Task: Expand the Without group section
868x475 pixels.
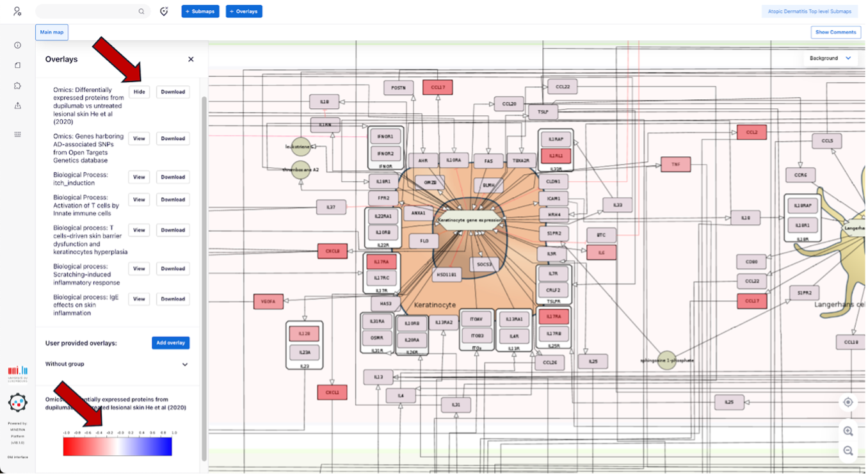Action: tap(185, 364)
